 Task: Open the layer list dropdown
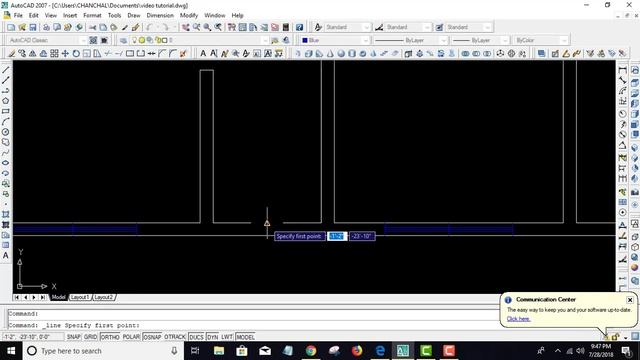coord(199,40)
